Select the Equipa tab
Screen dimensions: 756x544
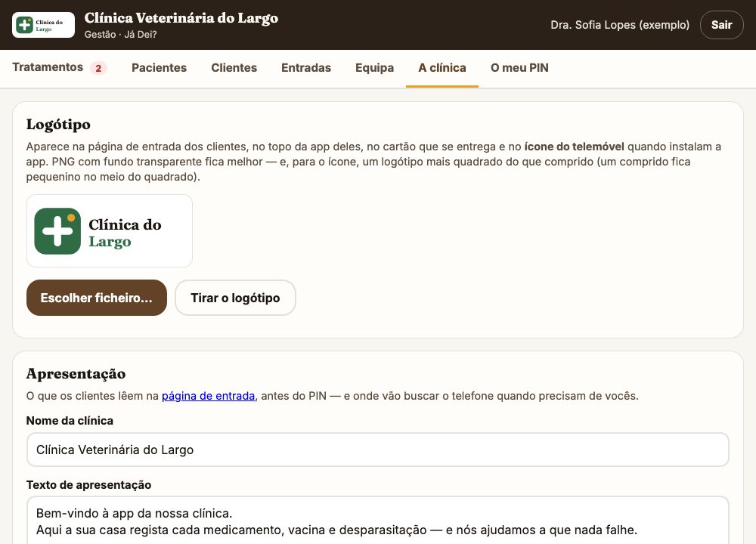(375, 68)
